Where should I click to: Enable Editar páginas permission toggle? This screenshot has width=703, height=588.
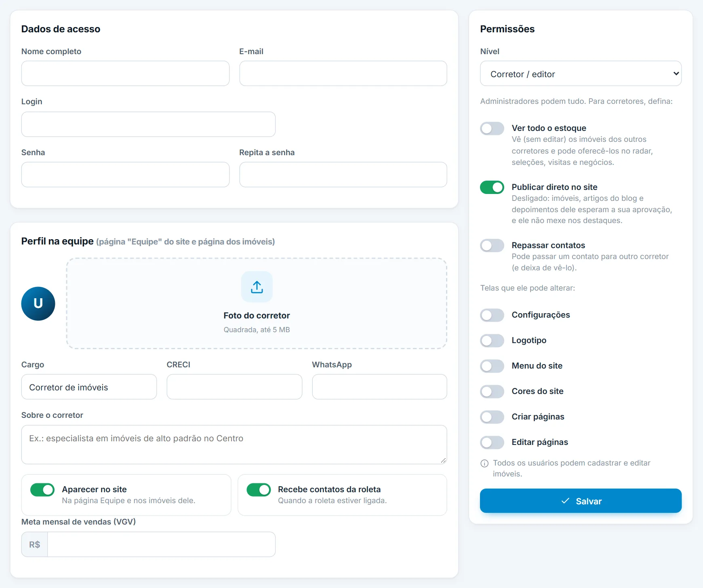point(492,443)
